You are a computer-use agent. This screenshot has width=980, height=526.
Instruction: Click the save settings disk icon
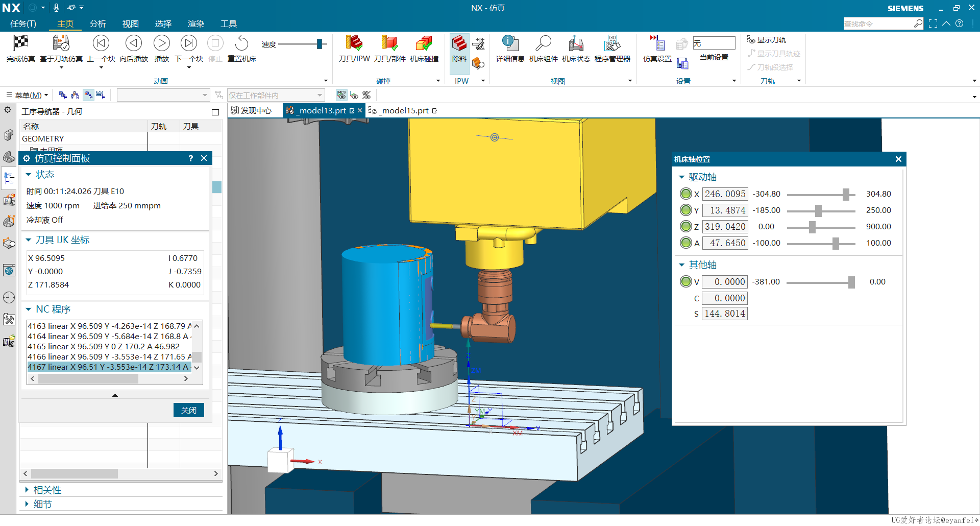[682, 63]
